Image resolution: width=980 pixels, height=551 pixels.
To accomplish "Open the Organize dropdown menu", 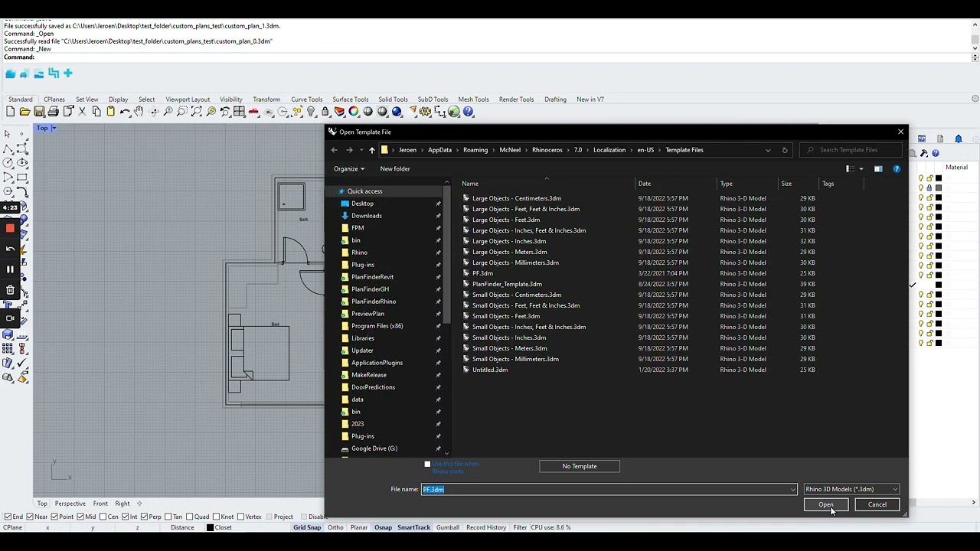I will click(x=349, y=169).
